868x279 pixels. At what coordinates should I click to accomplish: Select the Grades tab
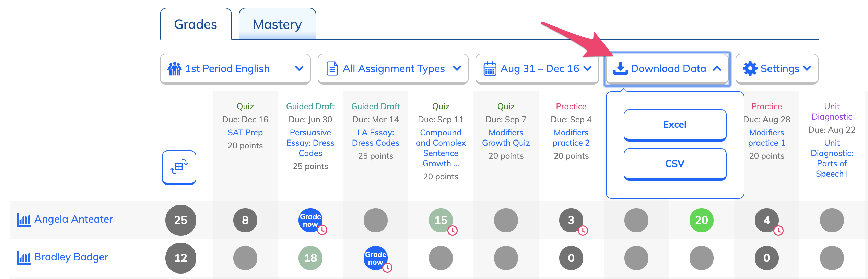pos(196,24)
